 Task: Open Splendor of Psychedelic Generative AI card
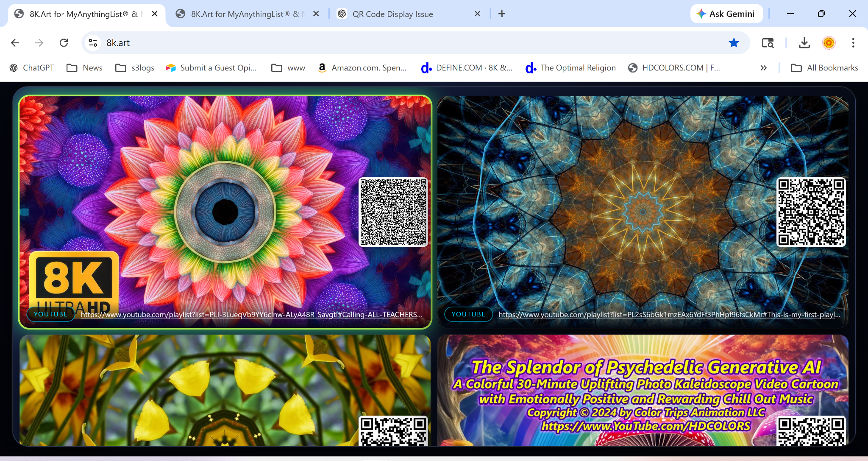point(643,390)
